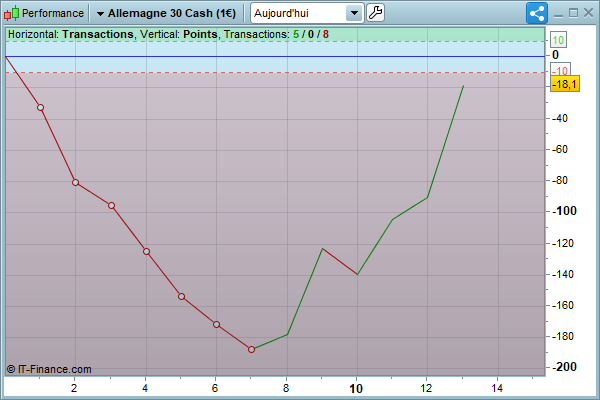Open the settings wrench icon

click(x=375, y=13)
